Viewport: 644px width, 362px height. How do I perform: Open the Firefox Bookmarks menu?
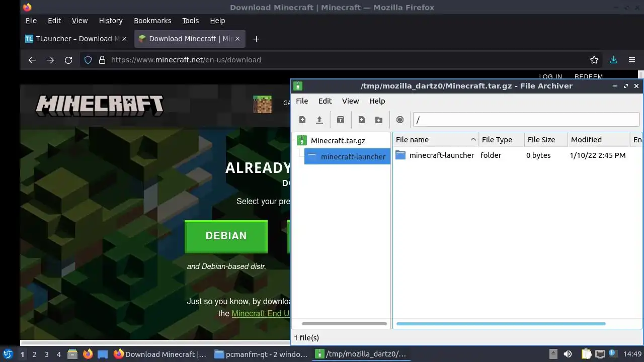[152, 21]
